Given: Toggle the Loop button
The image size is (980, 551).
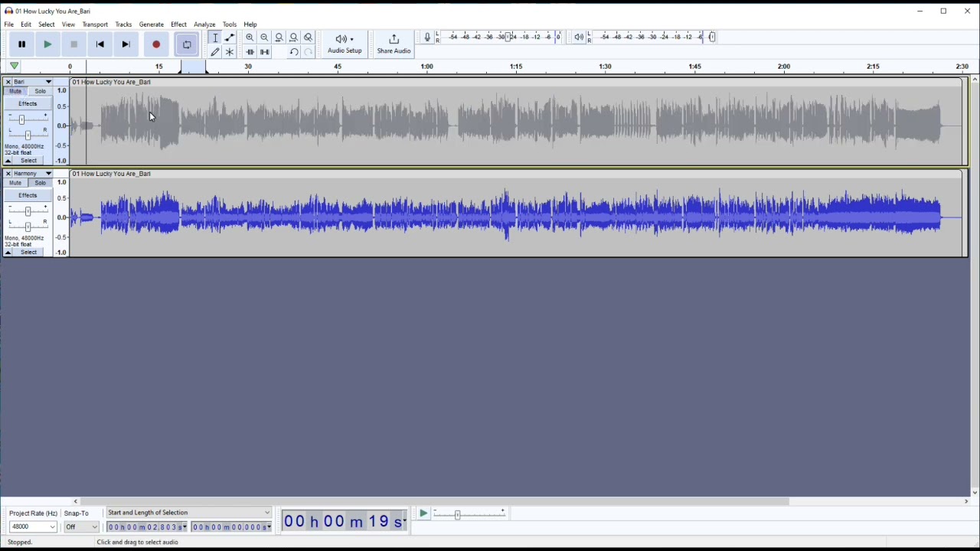Looking at the screenshot, I should pyautogui.click(x=187, y=44).
